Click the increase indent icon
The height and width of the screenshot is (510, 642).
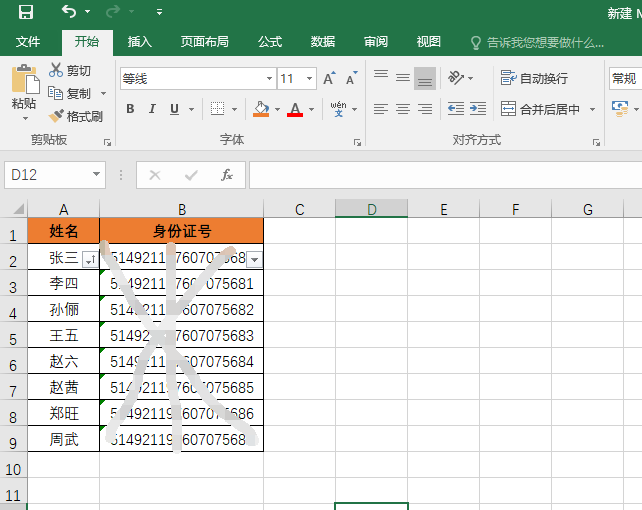point(478,109)
